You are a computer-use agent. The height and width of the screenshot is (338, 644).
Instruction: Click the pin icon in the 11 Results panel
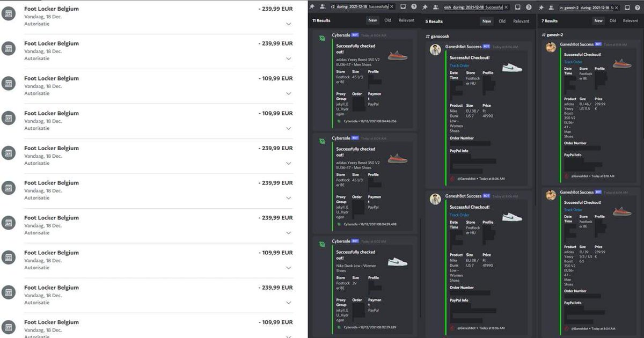pos(312,7)
